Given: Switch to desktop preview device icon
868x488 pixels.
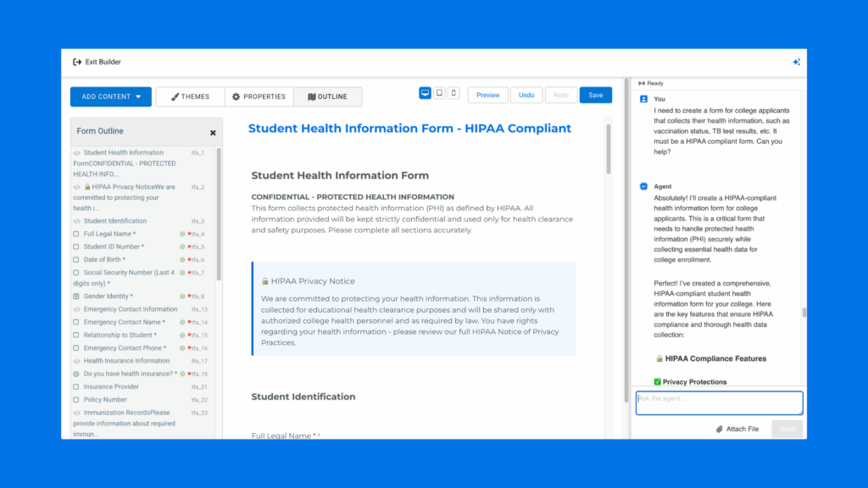Looking at the screenshot, I should 425,93.
